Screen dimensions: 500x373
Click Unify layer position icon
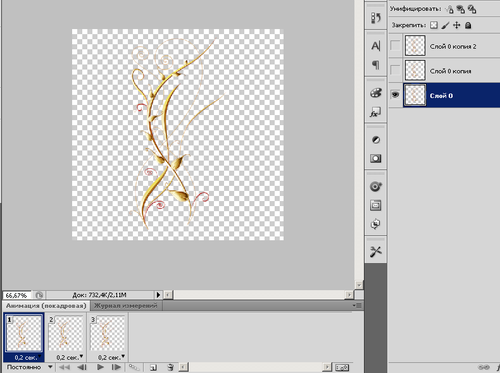(449, 9)
